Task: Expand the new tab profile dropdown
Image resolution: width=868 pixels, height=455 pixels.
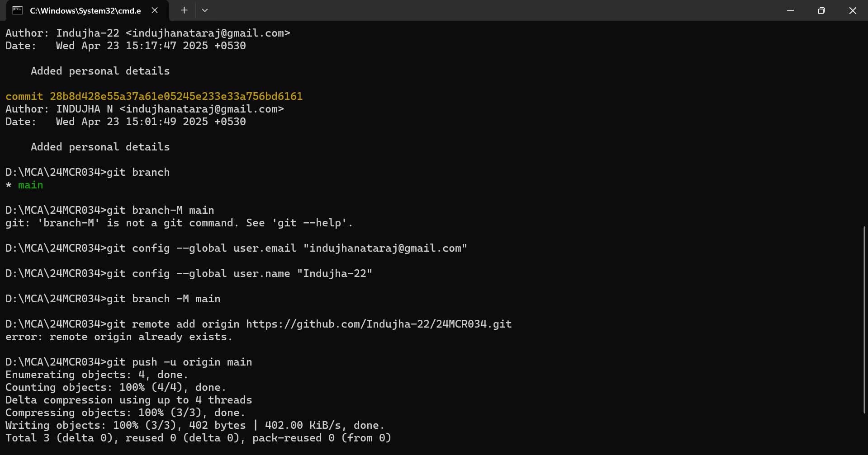Action: click(x=205, y=10)
